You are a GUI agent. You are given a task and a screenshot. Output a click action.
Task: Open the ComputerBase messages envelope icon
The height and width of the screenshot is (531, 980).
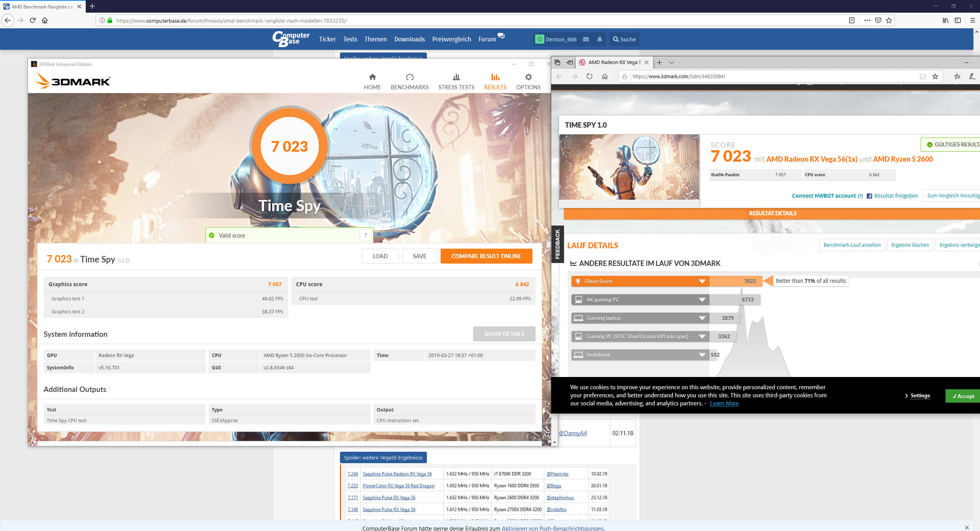586,39
